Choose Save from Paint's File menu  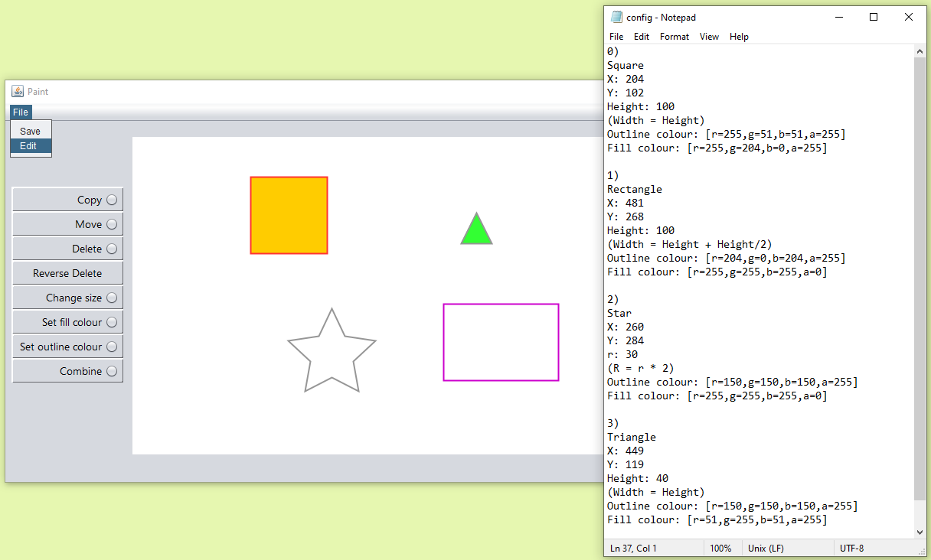point(30,130)
